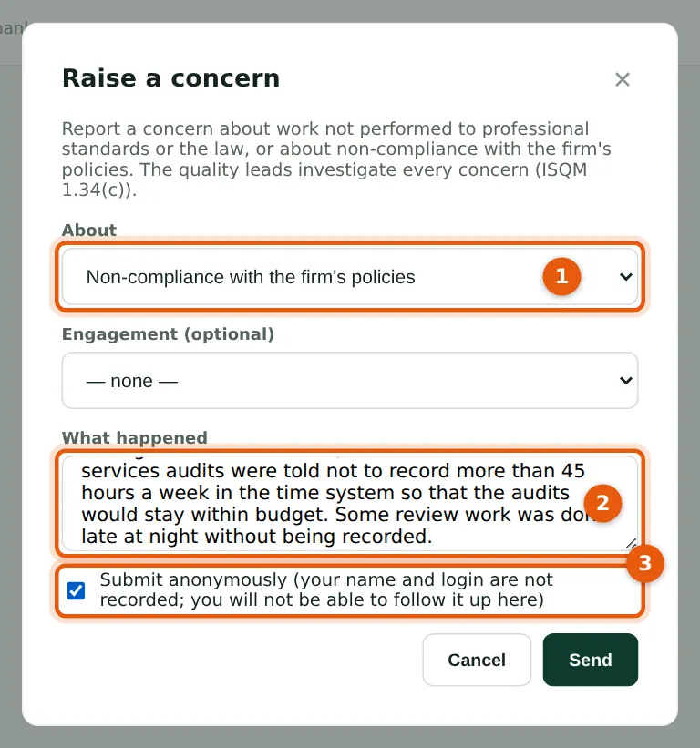
Task: Close the Raise a concern dialog
Action: coord(623,79)
